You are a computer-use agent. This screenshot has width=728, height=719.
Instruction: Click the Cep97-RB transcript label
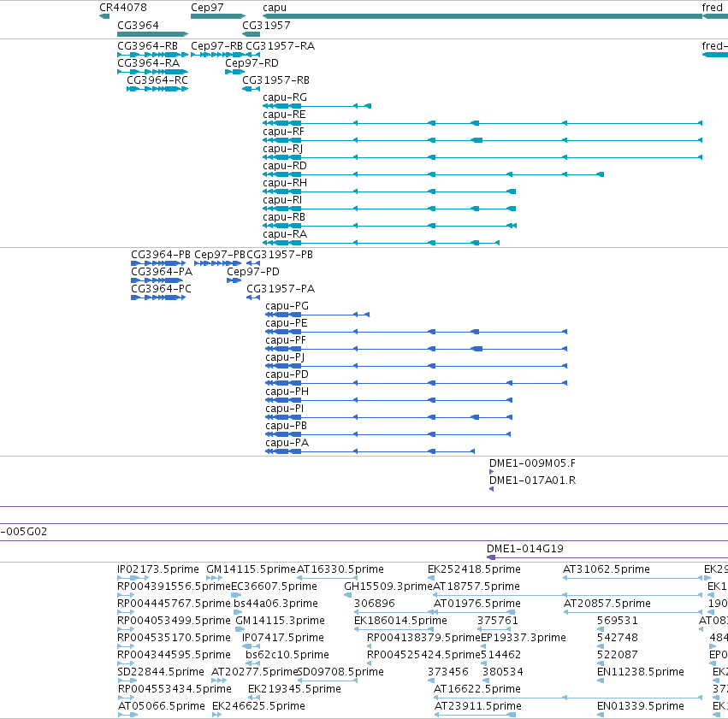pyautogui.click(x=216, y=46)
